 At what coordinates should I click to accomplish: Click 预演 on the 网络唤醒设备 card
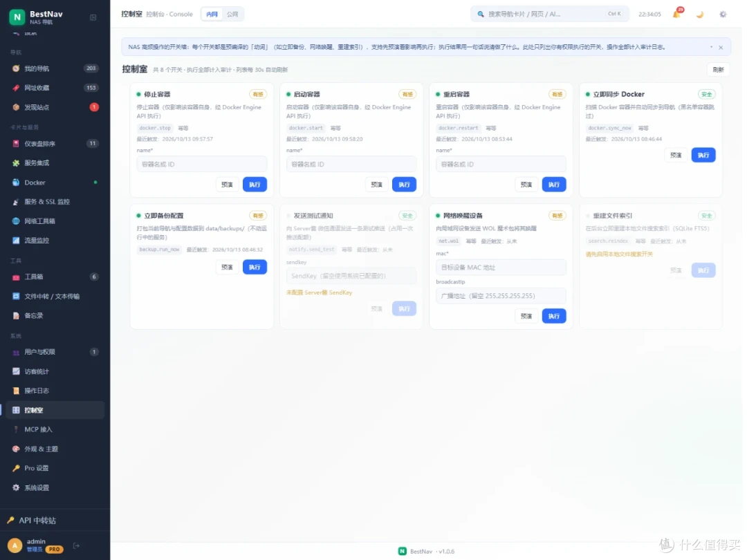pos(526,316)
